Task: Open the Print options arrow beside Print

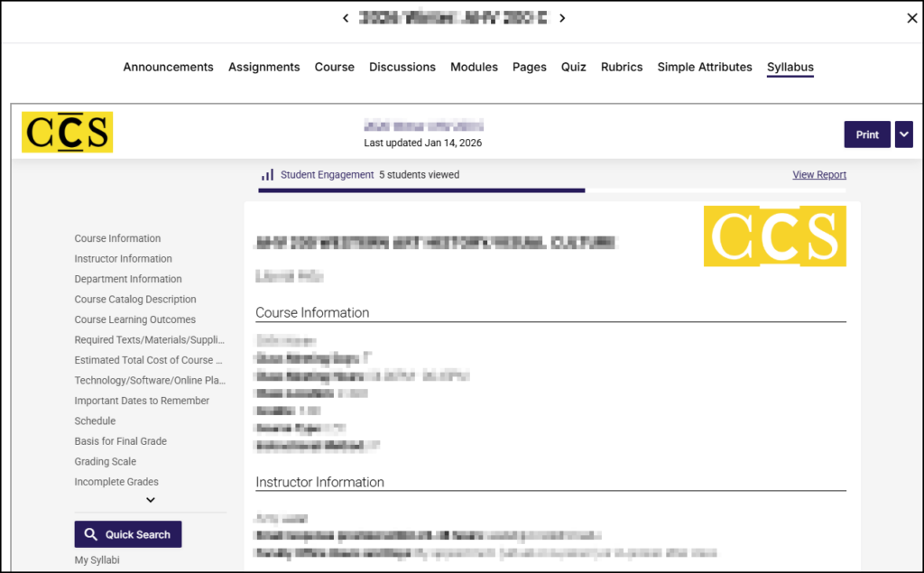Action: (903, 134)
